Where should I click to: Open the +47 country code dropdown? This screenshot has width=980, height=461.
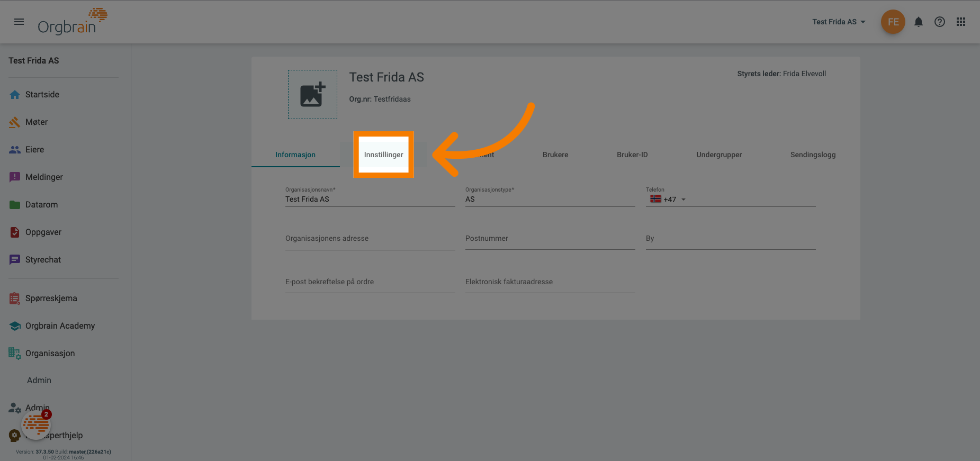pyautogui.click(x=668, y=200)
